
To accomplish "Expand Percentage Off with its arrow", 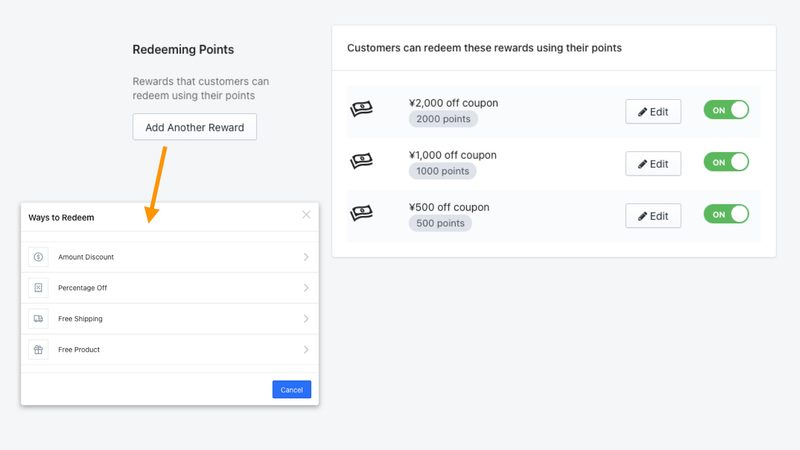I will [x=306, y=288].
